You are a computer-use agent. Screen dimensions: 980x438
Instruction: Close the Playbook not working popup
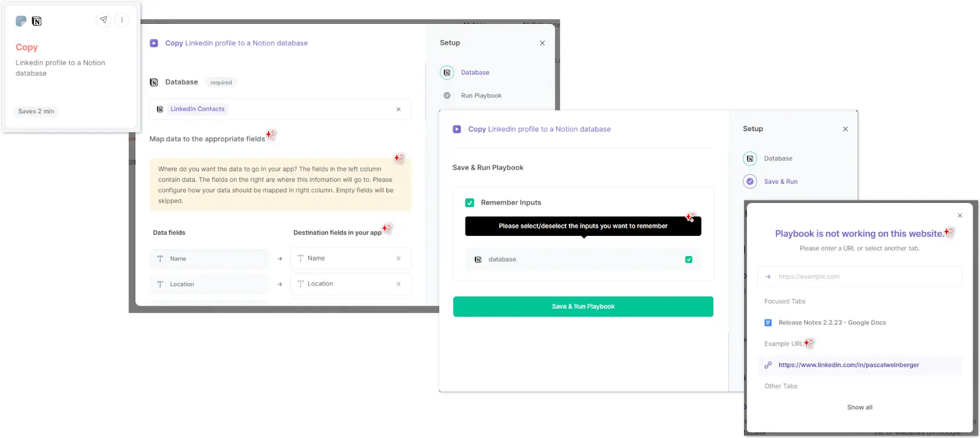point(960,216)
